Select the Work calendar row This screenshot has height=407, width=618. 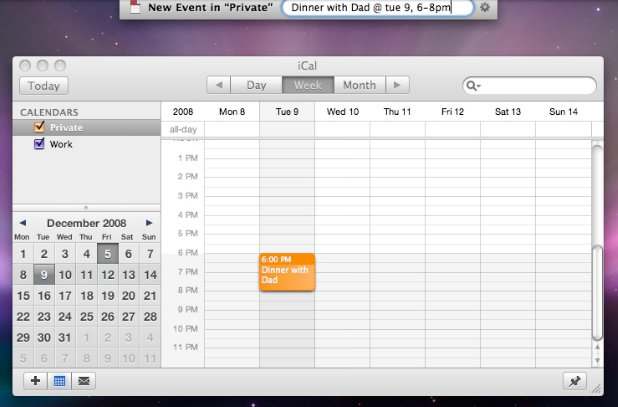click(x=87, y=144)
